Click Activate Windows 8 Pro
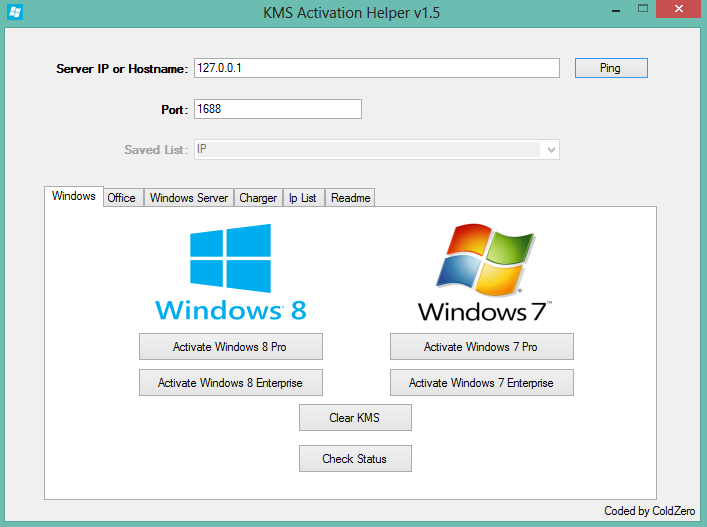Viewport: 707px width, 527px height. tap(230, 346)
